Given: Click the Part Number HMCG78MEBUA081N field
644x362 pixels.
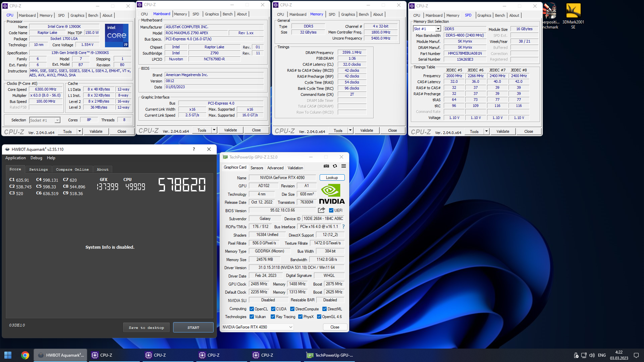Looking at the screenshot, I should pyautogui.click(x=465, y=54).
